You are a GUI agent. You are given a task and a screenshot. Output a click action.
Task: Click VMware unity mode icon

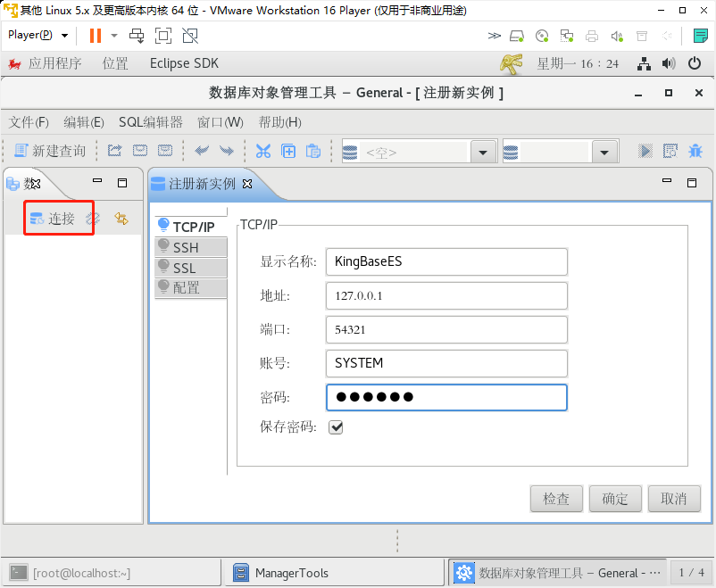tap(190, 35)
